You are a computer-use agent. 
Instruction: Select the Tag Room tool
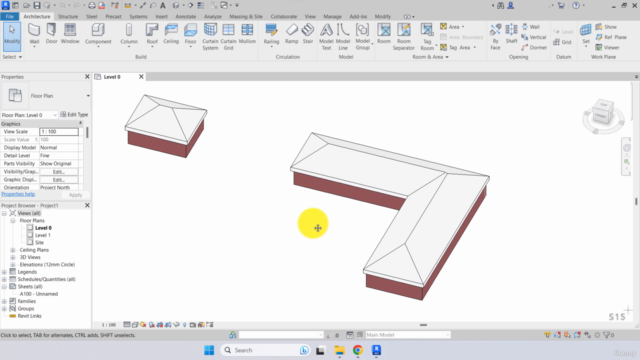point(427,37)
